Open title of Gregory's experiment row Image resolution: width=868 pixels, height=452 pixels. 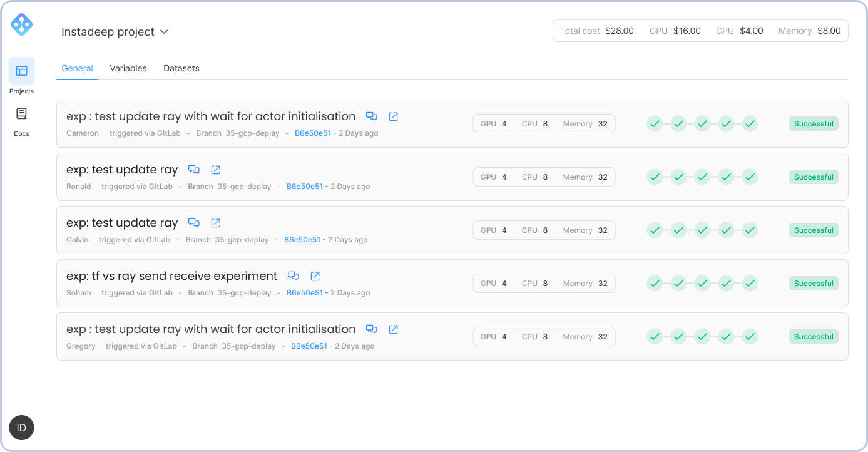(x=211, y=329)
